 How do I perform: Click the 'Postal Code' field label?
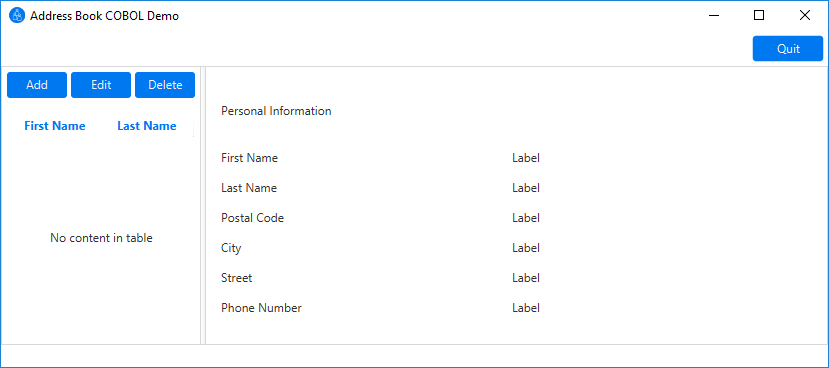coord(252,218)
